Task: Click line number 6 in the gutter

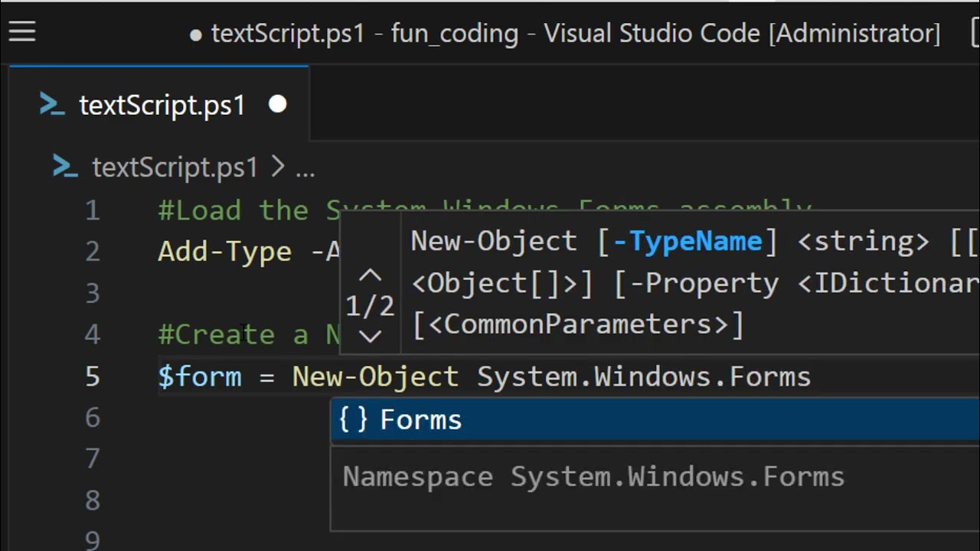Action: 93,418
